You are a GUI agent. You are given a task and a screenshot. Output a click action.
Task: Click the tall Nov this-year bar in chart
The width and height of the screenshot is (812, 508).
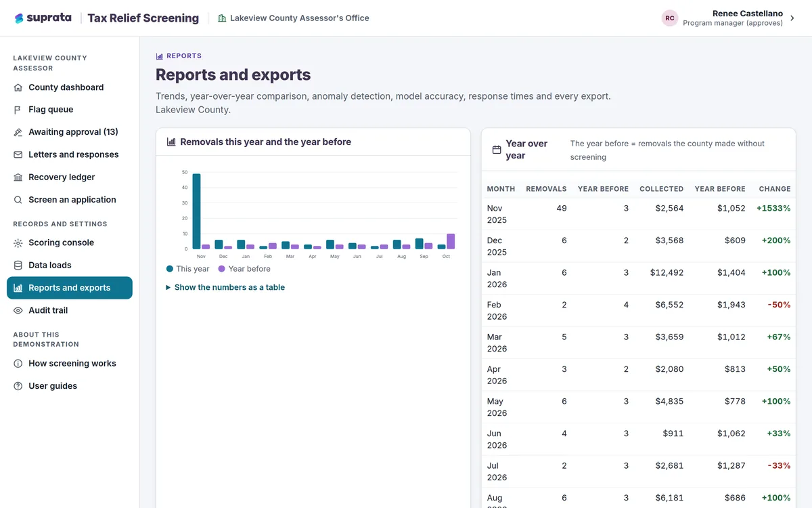196,211
